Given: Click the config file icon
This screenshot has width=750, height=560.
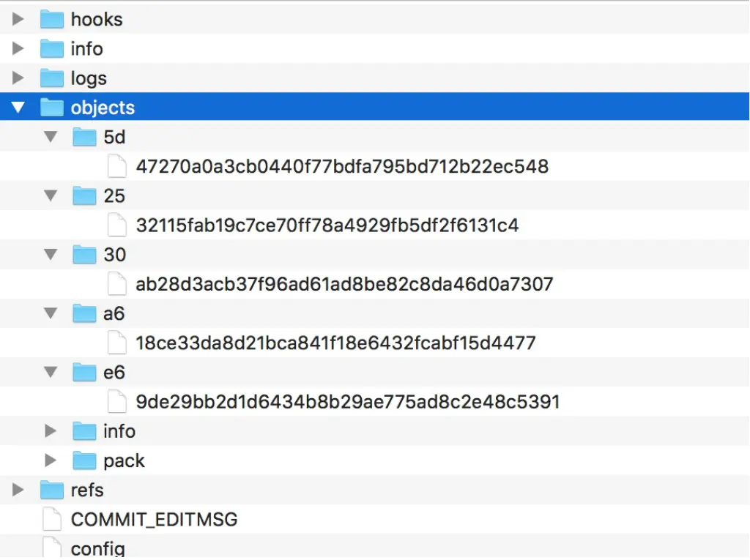Looking at the screenshot, I should (52, 548).
